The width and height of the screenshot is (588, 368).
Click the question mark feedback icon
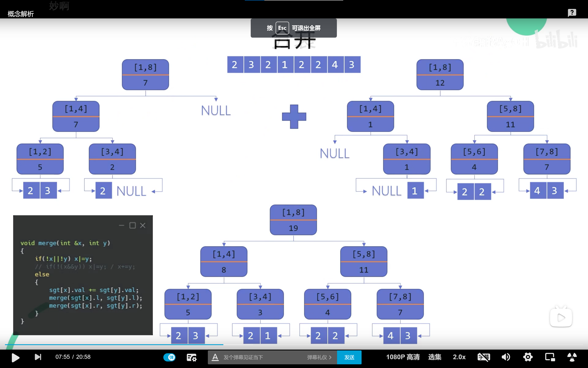click(x=572, y=12)
